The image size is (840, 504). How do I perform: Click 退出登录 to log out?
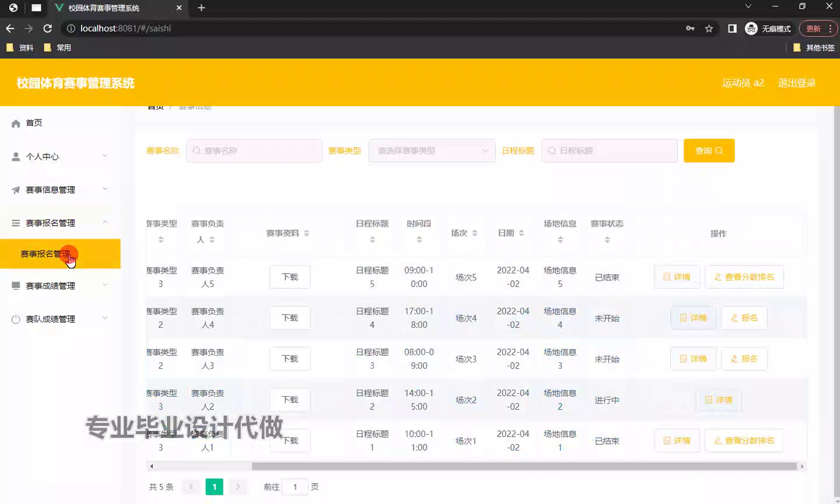(796, 83)
